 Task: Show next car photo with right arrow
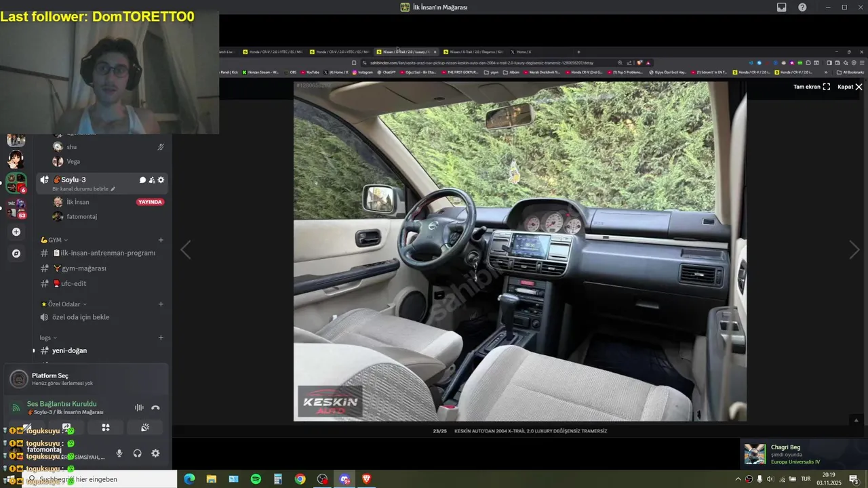tap(854, 250)
